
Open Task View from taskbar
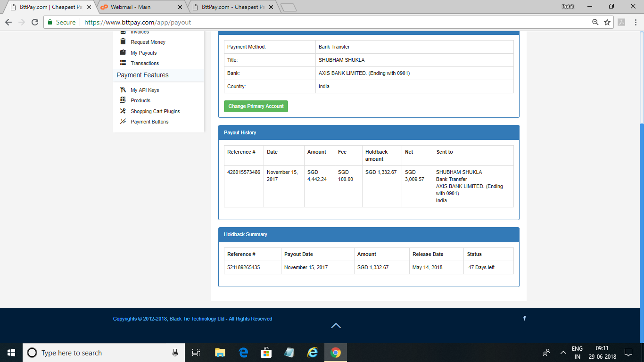click(196, 353)
